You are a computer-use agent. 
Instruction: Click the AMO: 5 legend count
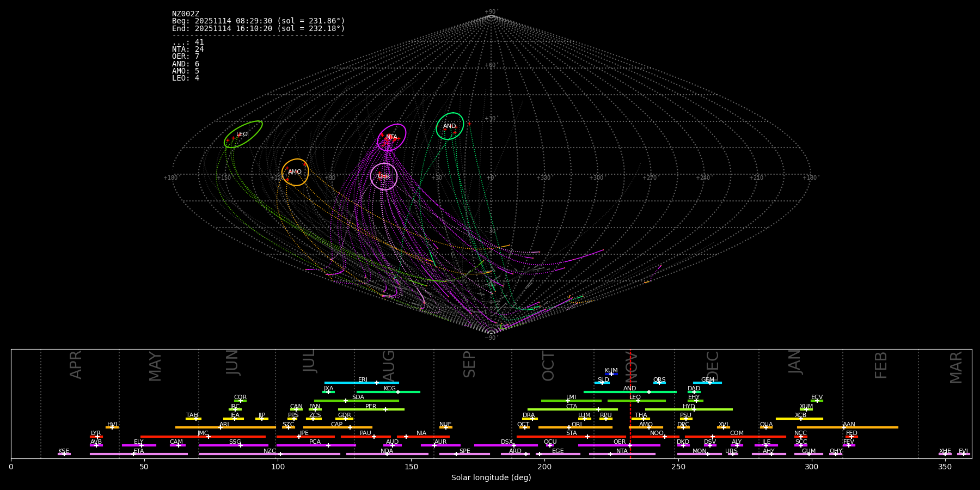186,71
